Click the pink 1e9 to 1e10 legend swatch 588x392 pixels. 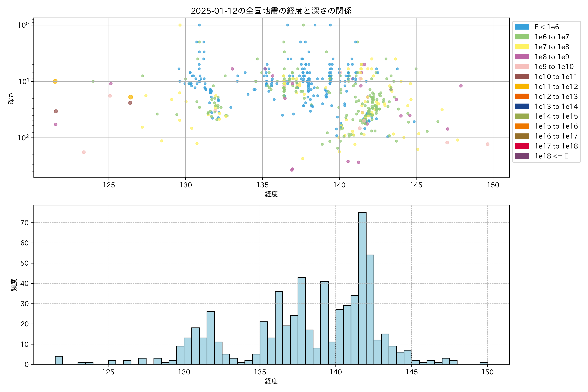point(522,66)
